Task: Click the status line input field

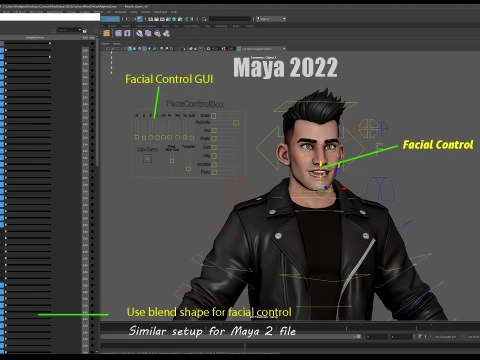Action: [x=230, y=19]
